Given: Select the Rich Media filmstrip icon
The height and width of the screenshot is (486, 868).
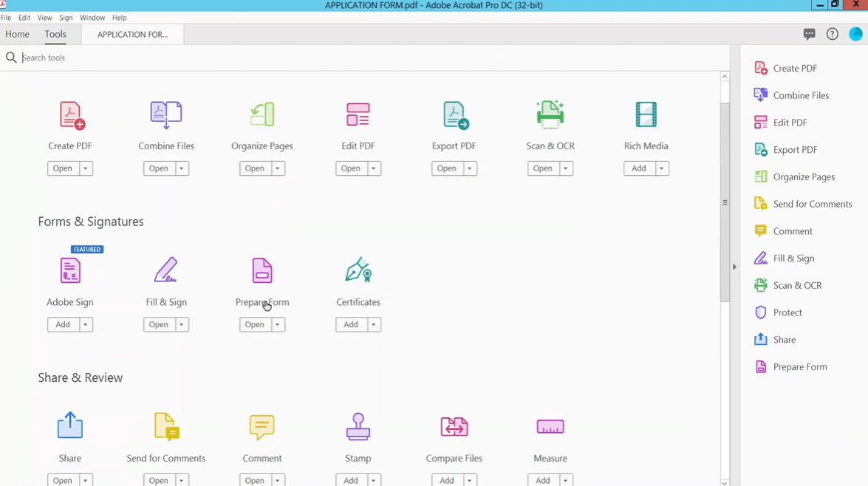Looking at the screenshot, I should click(x=646, y=115).
